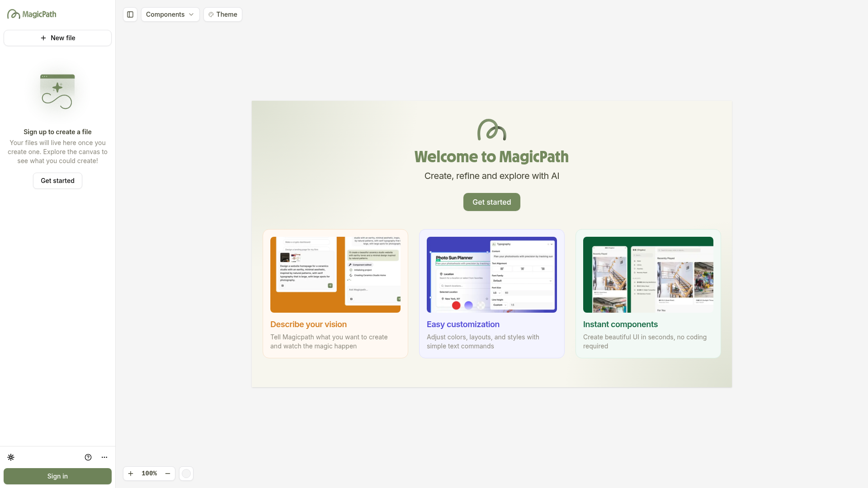The image size is (868, 488).
Task: Click the green Sign in button
Action: (x=57, y=476)
